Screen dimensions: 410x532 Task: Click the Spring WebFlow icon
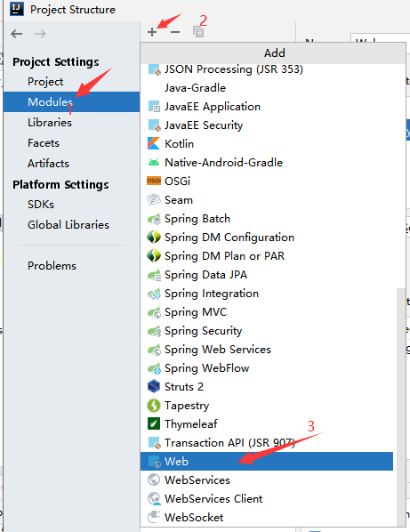154,368
